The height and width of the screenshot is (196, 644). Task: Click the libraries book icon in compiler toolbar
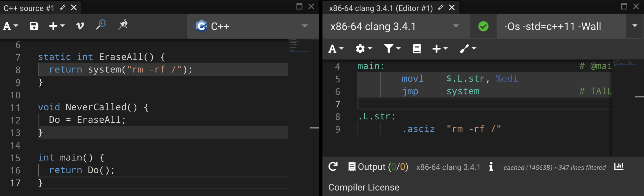click(416, 49)
